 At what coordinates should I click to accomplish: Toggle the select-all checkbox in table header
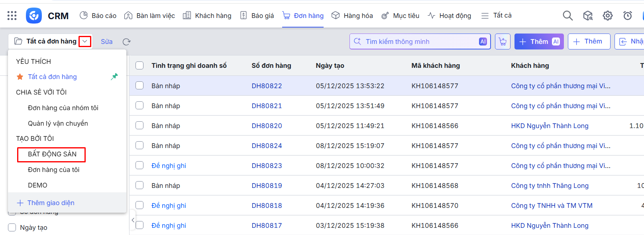[139, 65]
